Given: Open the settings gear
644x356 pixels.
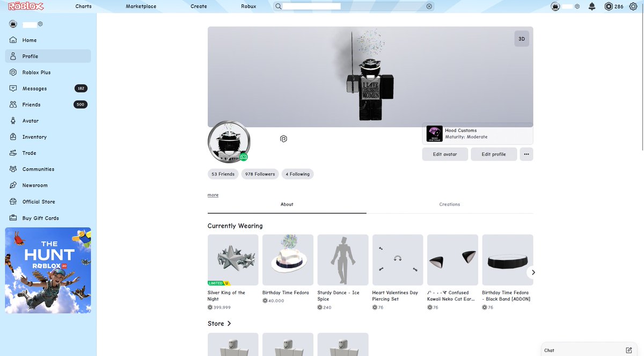Looking at the screenshot, I should 633,6.
